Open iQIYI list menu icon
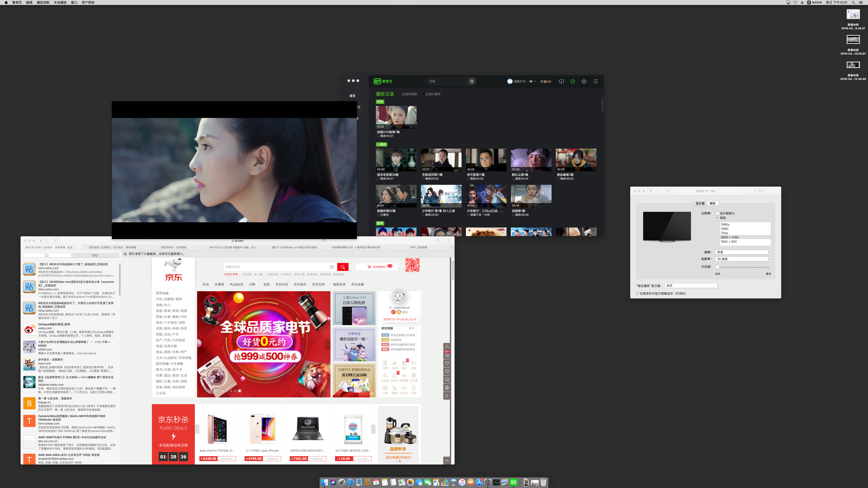Screen dimensions: 868x488 (x=595, y=81)
